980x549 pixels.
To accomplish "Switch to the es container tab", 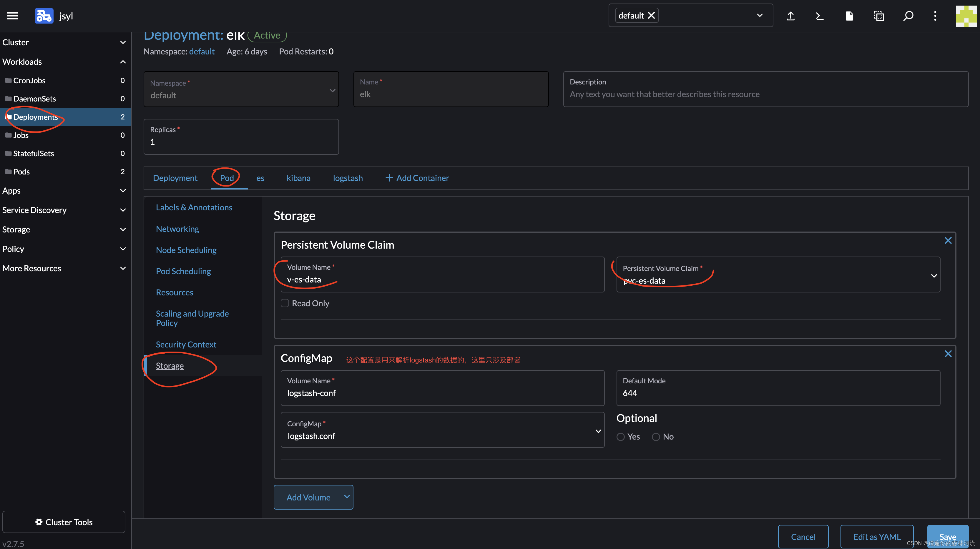I will pyautogui.click(x=260, y=178).
